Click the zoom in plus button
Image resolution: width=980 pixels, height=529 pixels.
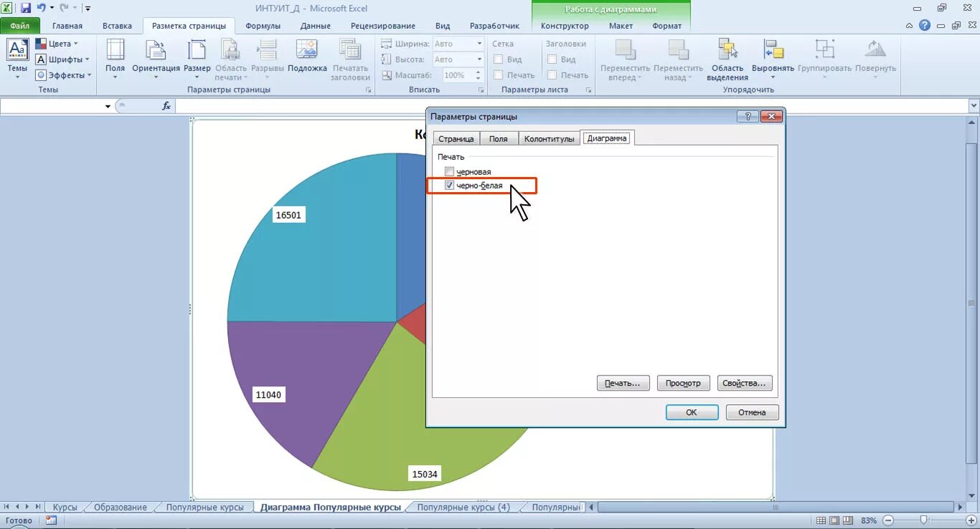pyautogui.click(x=971, y=520)
